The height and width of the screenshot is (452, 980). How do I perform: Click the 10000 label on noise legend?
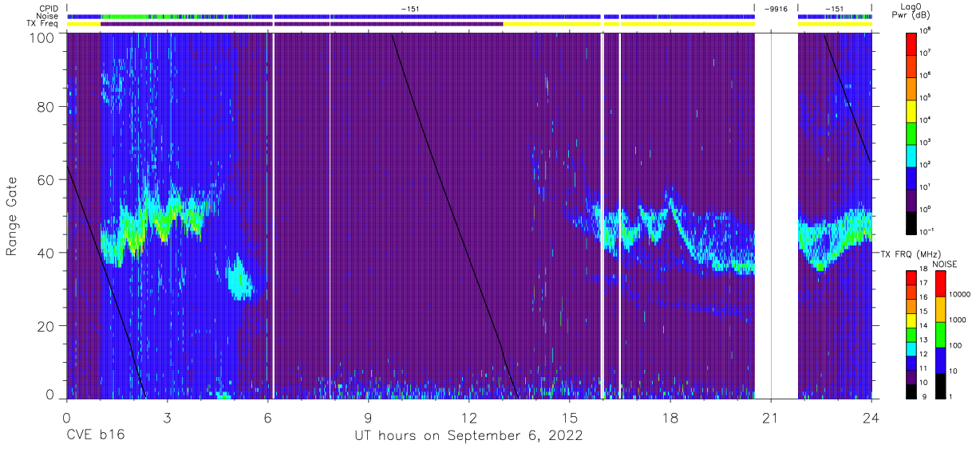[959, 294]
